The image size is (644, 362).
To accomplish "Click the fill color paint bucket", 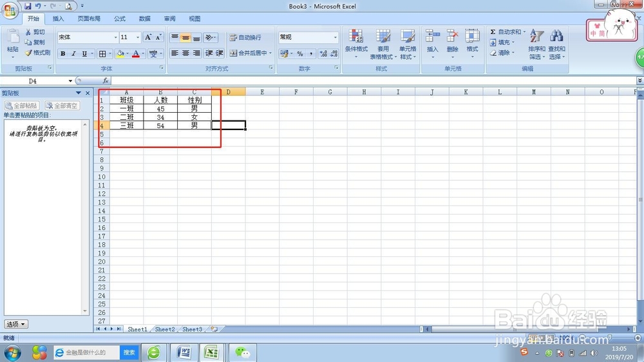I will click(120, 53).
